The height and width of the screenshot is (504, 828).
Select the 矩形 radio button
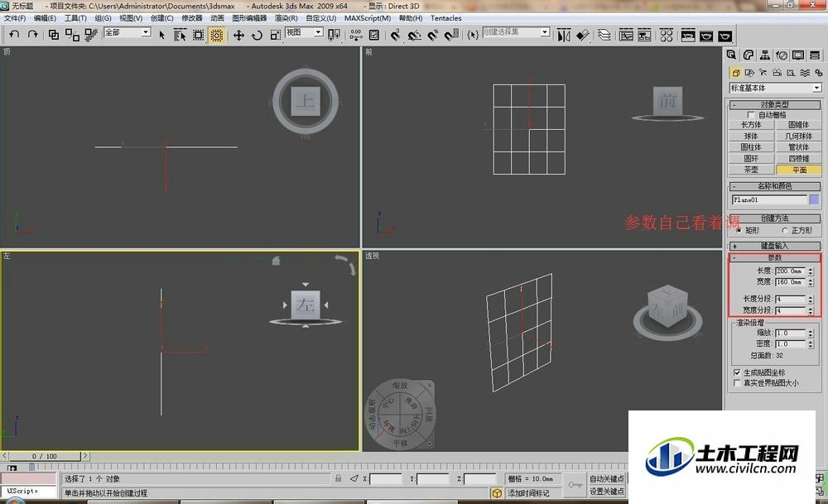coord(739,230)
